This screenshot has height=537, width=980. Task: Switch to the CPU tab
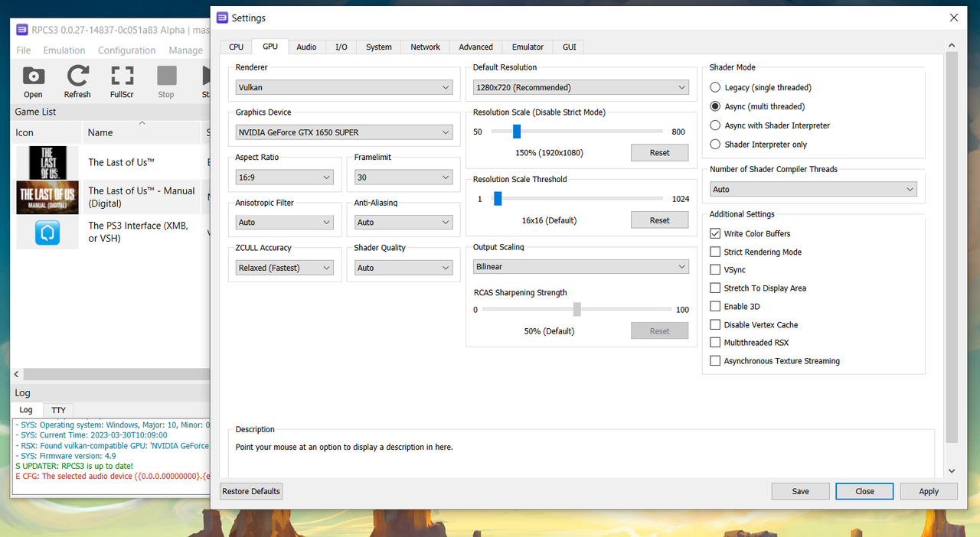(236, 47)
